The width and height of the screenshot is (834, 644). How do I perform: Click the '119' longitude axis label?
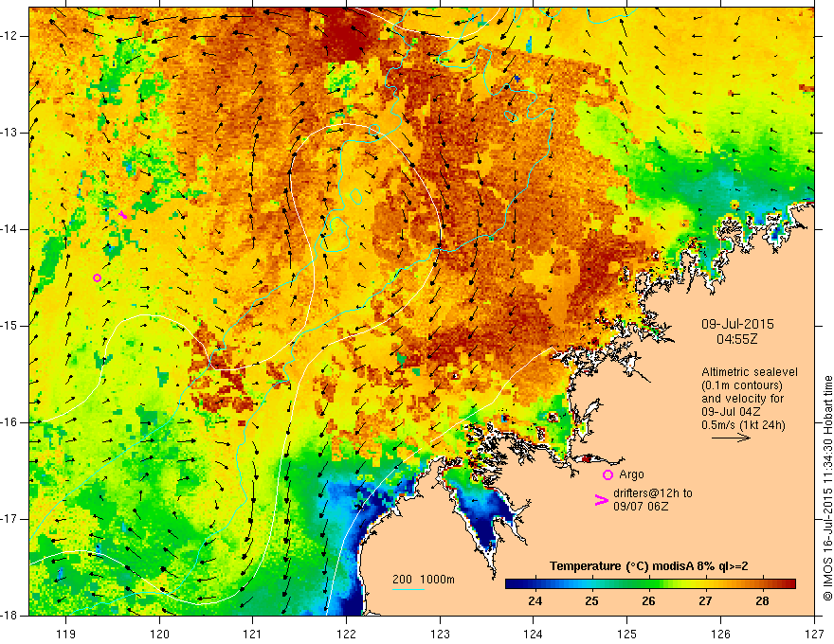point(65,634)
